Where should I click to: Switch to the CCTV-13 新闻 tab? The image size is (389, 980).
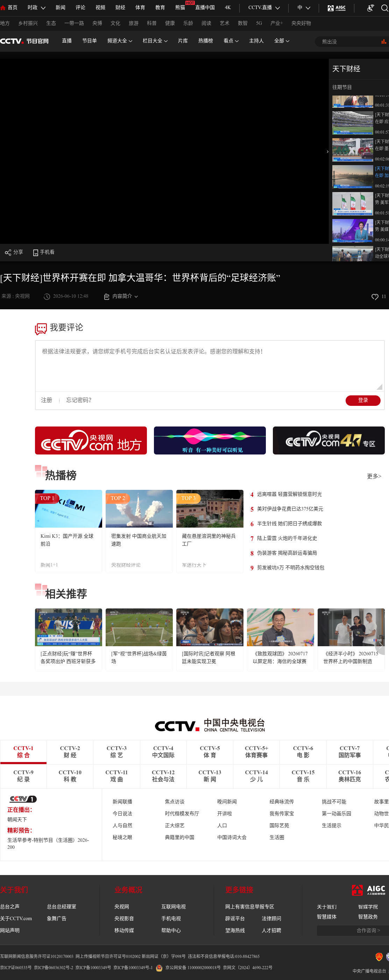coord(210,776)
